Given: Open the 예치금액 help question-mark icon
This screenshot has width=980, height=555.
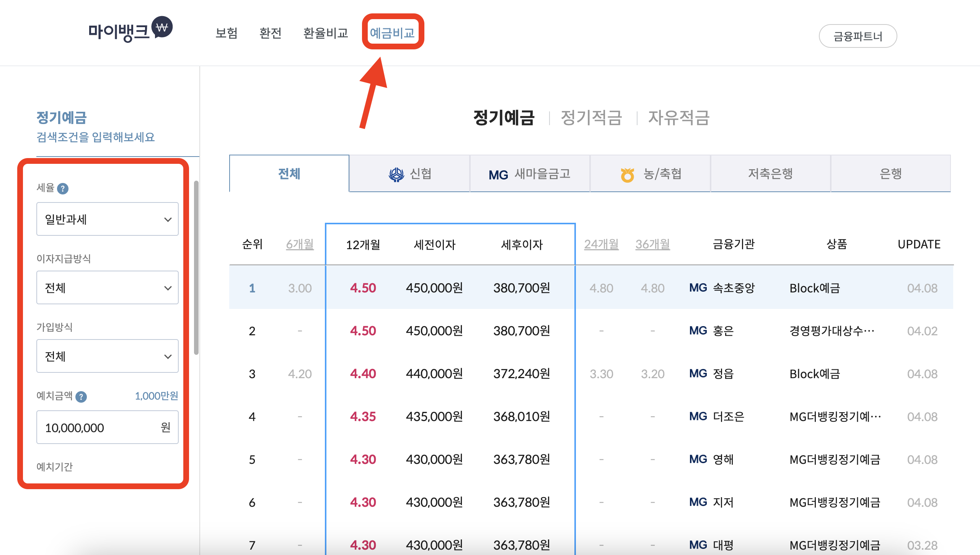Looking at the screenshot, I should (x=81, y=397).
